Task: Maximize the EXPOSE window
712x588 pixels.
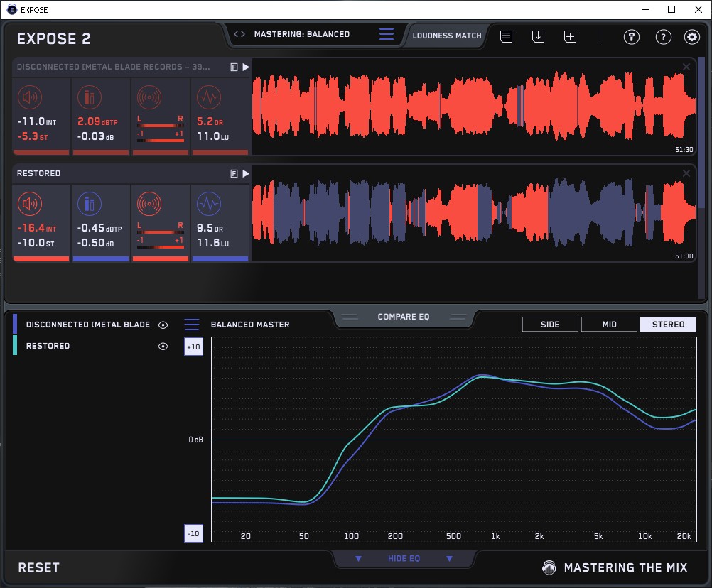Action: click(671, 9)
